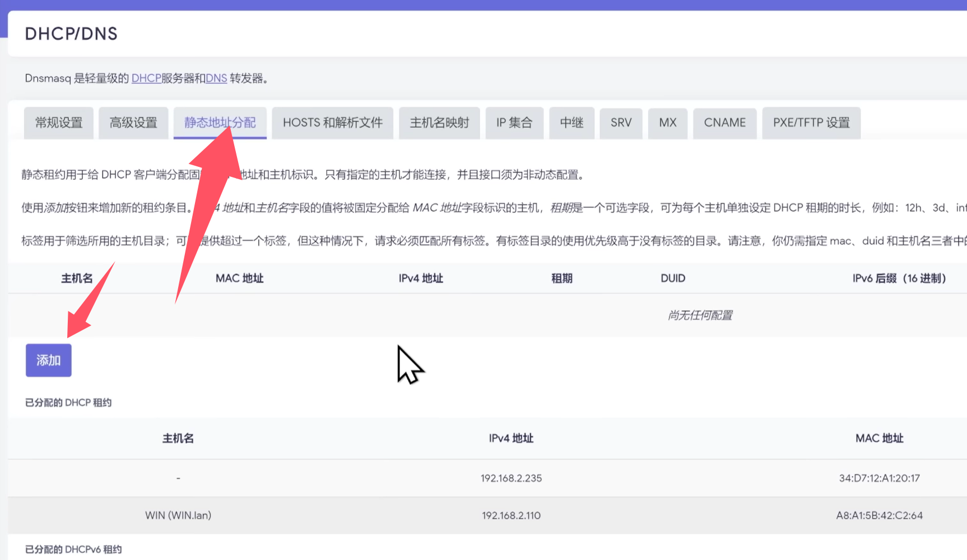Follow the DNS hyperlink in description
Image resolution: width=967 pixels, height=560 pixels.
click(216, 78)
